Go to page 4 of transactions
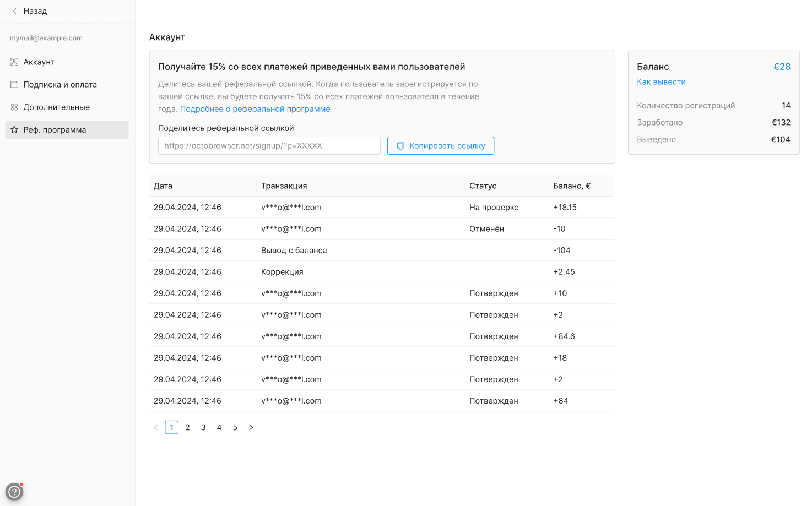Image resolution: width=812 pixels, height=506 pixels. click(219, 427)
